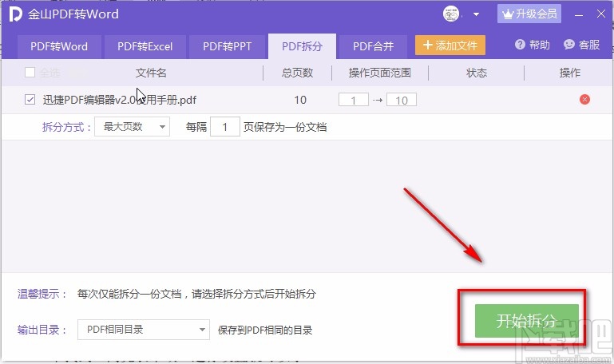Click the 添加文件 button
The image size is (614, 364).
coord(450,45)
